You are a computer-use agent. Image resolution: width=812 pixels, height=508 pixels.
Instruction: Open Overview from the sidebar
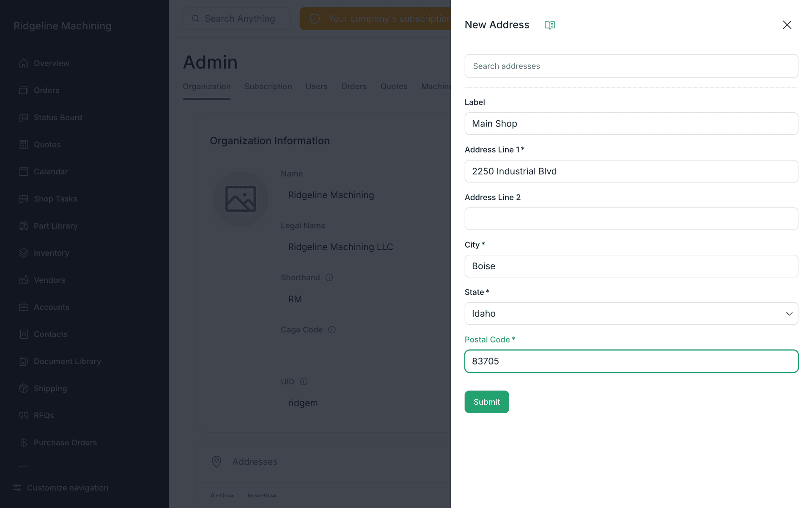(x=44, y=63)
